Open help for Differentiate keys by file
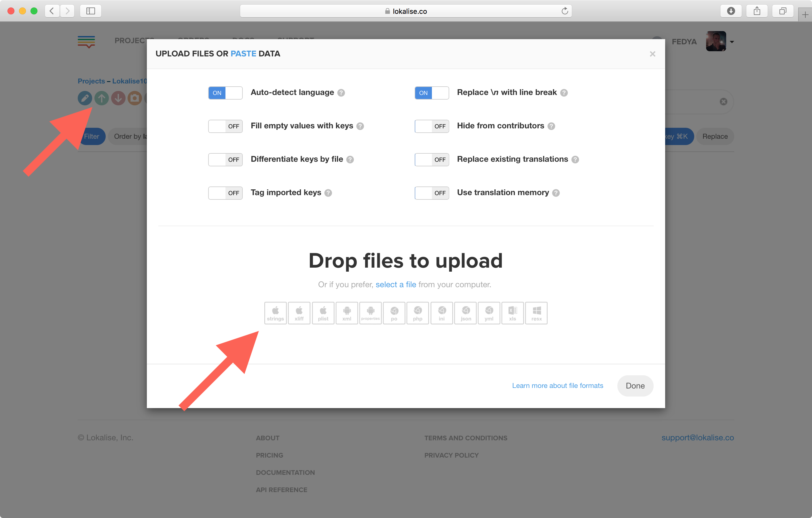This screenshot has width=812, height=518. (x=350, y=159)
